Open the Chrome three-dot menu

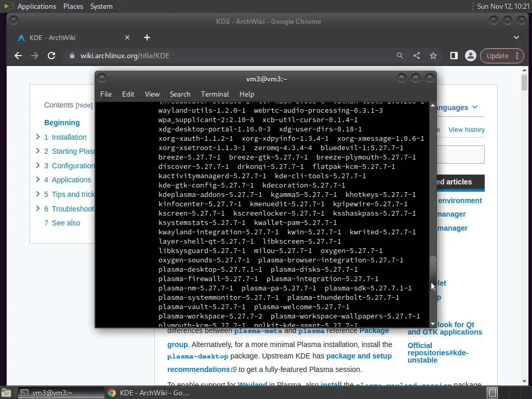pyautogui.click(x=517, y=56)
